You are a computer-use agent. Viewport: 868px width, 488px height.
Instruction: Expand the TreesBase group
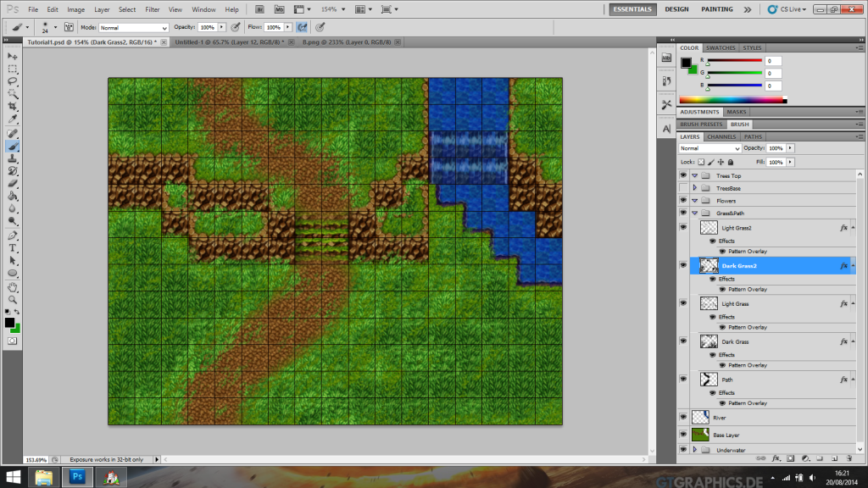[695, 188]
